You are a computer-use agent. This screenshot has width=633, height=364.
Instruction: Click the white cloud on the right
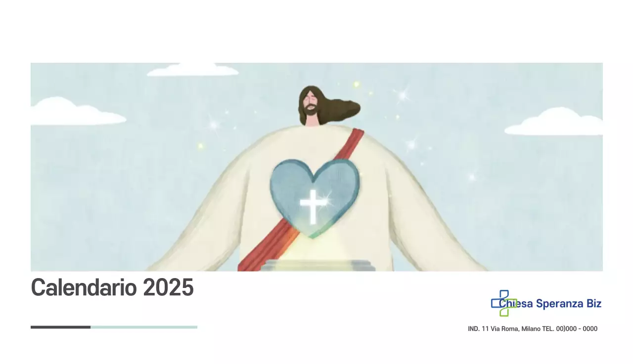[x=554, y=122]
